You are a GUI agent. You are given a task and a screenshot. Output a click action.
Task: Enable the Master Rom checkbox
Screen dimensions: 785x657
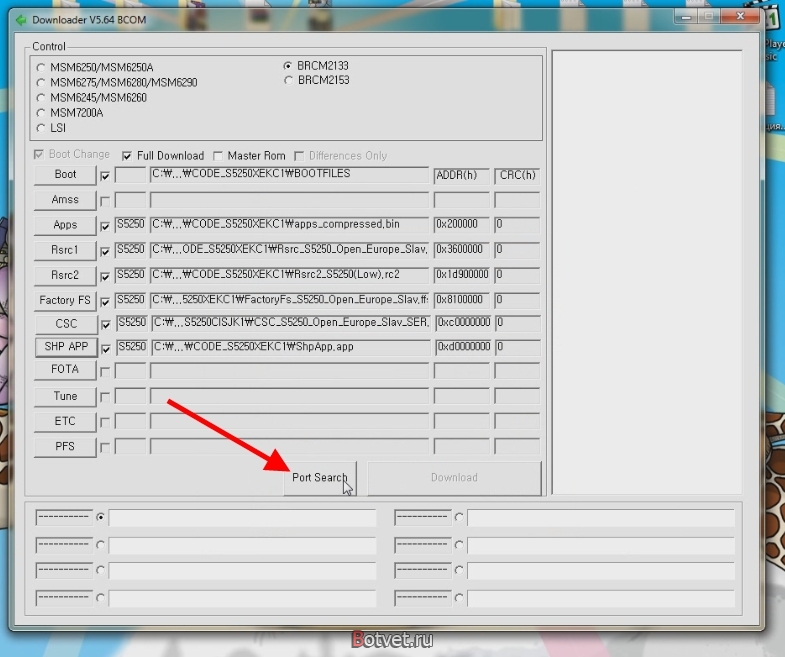[218, 156]
